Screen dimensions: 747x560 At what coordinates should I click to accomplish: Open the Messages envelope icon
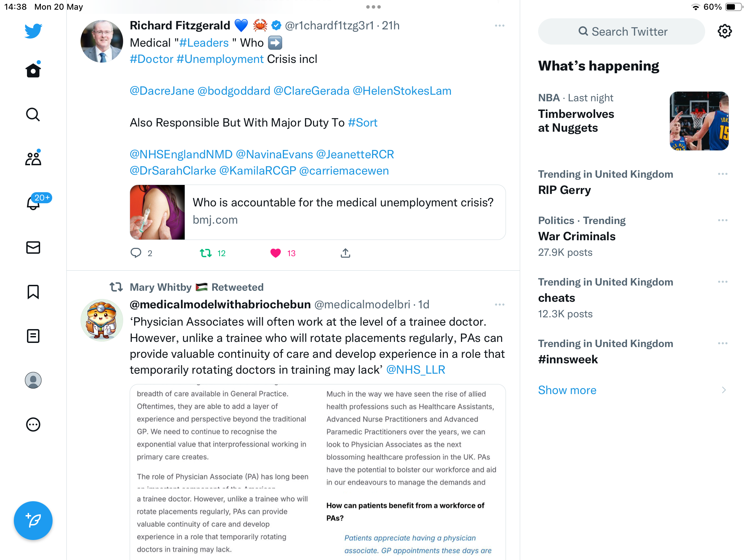33,247
